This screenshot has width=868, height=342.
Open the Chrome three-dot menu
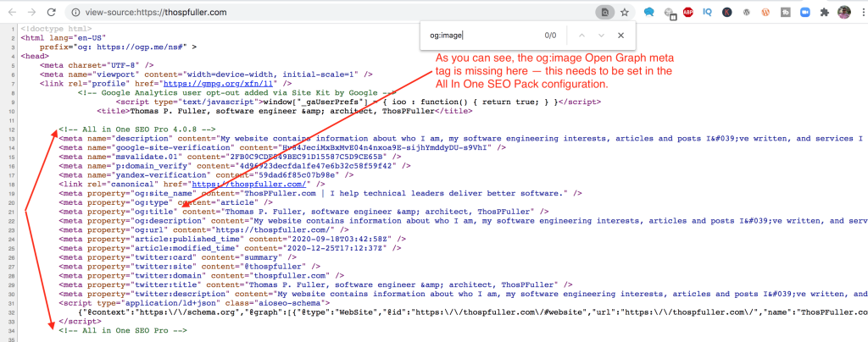point(862,12)
